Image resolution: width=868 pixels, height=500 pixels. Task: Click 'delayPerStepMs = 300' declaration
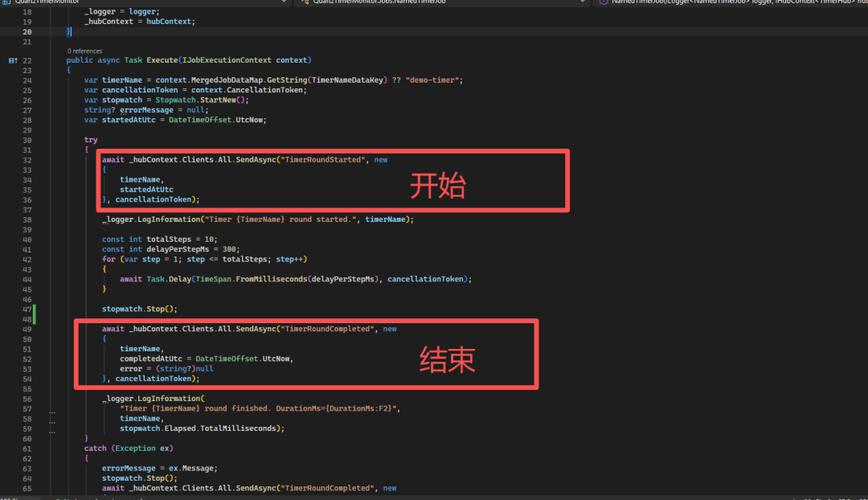(191, 249)
